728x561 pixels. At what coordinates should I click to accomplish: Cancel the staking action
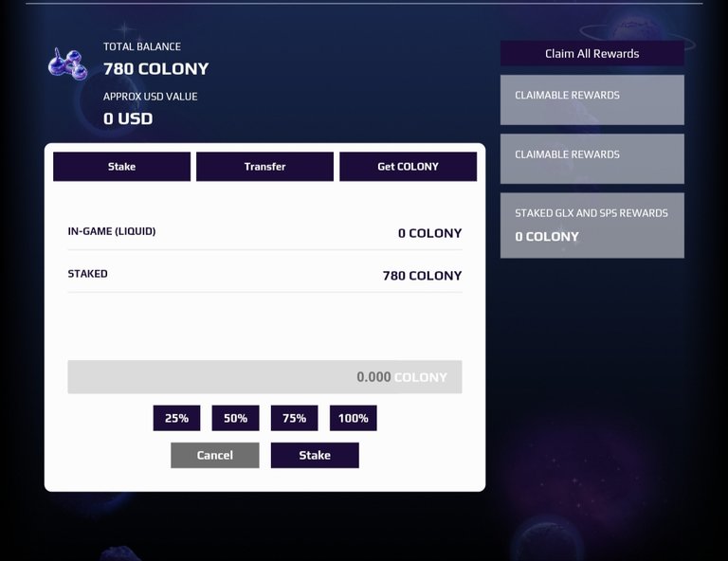click(x=215, y=455)
